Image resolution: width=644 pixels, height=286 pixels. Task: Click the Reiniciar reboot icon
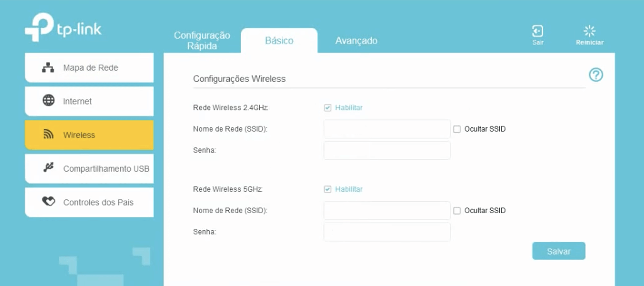coord(589,31)
